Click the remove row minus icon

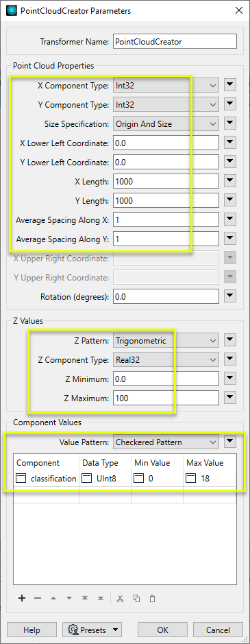click(38, 598)
